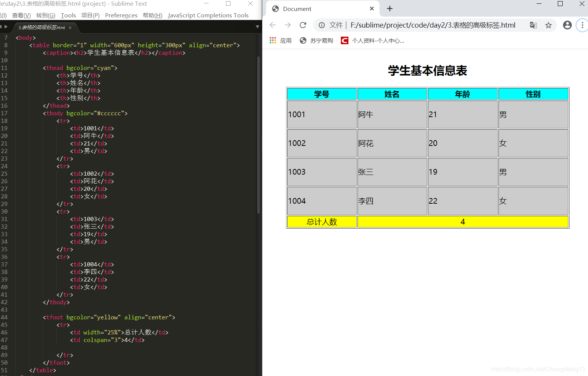588x376 pixels.
Task: Click code line td colspan="3"
Action: point(107,340)
